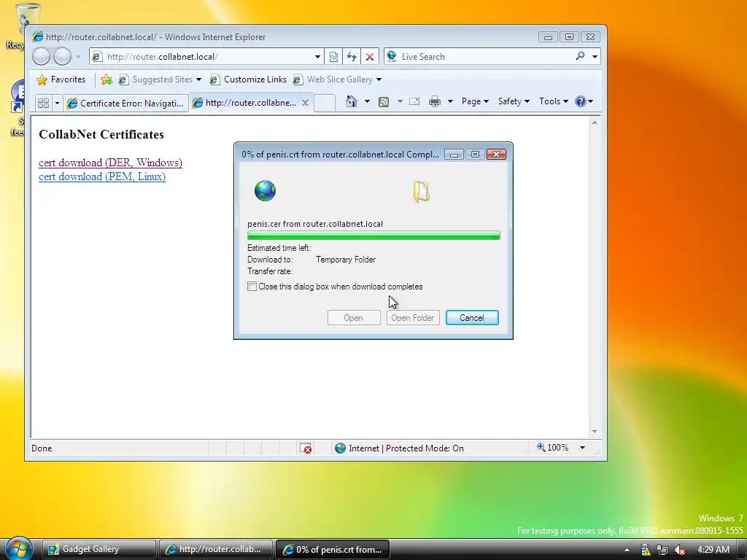Expand the feeds dropdown arrow

pos(400,101)
